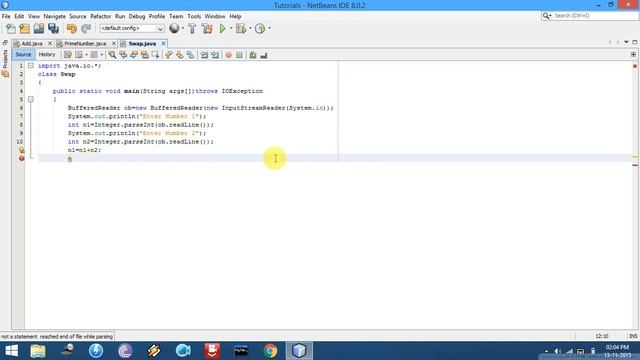Click the 'not a statement' status bar message
Image resolution: width=640 pixels, height=360 pixels.
click(57, 337)
